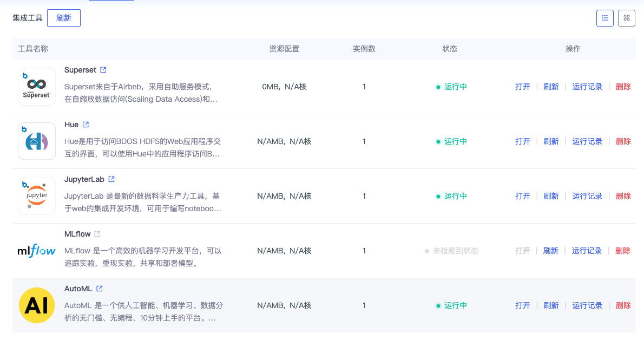Click Superset's 运行中 status
Viewport: 644px width, 353px height.
[x=451, y=87]
